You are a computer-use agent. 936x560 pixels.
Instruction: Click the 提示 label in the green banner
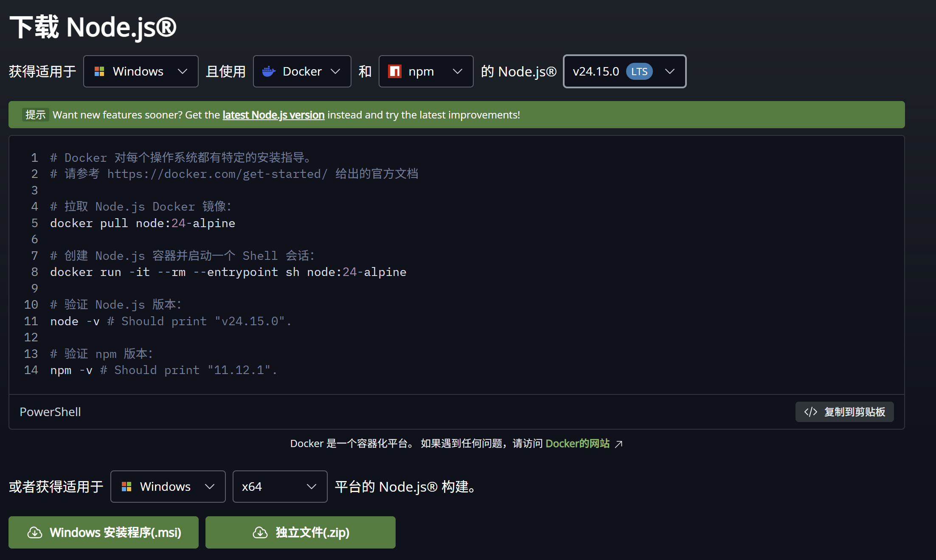point(35,115)
